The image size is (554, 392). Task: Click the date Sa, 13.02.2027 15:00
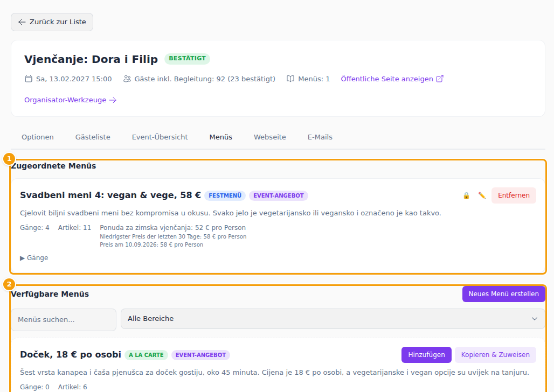click(x=74, y=79)
